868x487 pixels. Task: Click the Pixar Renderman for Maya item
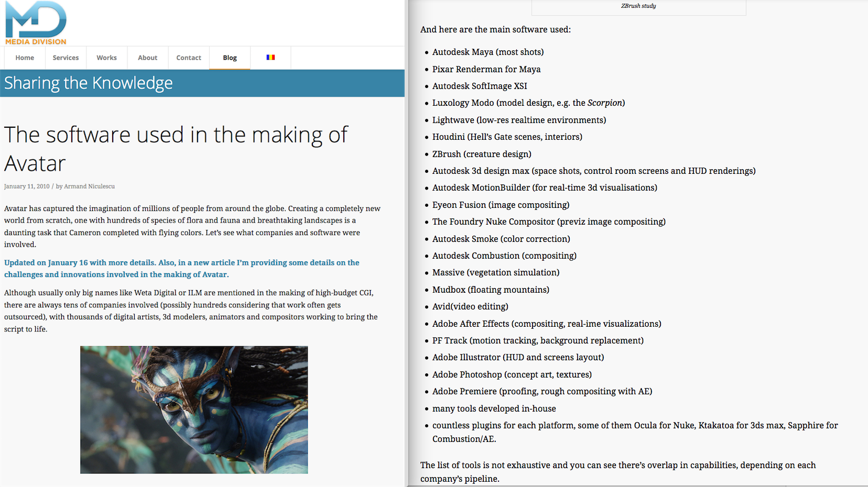click(486, 69)
